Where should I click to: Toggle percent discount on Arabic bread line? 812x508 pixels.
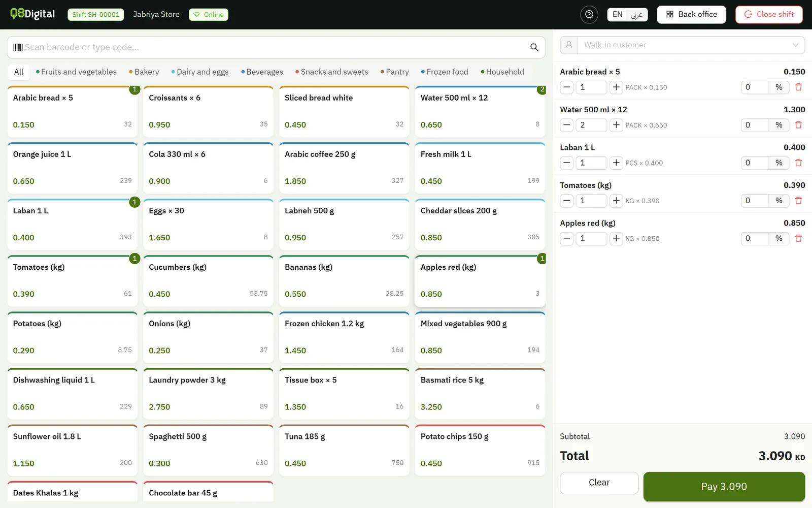(779, 87)
